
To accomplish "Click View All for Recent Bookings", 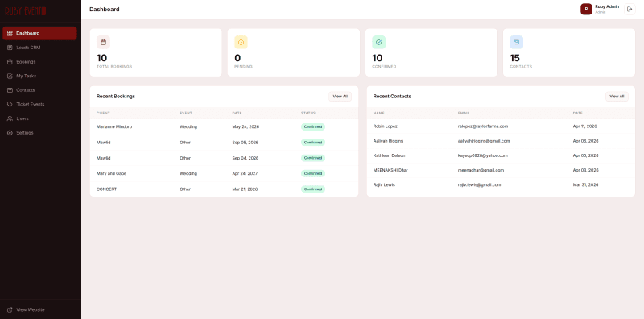I will 340,97.
